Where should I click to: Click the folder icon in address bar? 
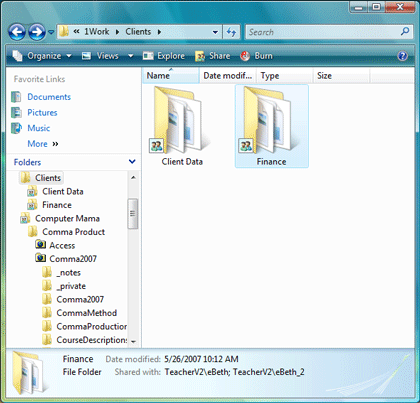coord(64,32)
